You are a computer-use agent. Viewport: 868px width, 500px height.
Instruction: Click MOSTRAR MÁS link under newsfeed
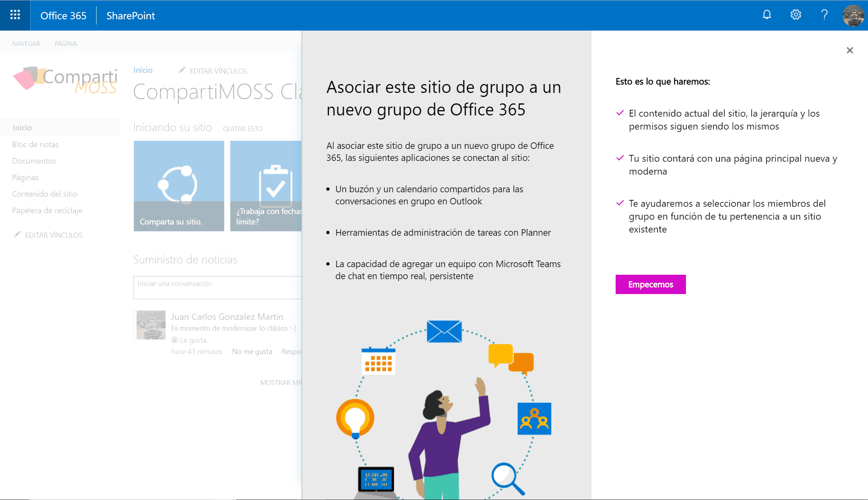pyautogui.click(x=280, y=383)
